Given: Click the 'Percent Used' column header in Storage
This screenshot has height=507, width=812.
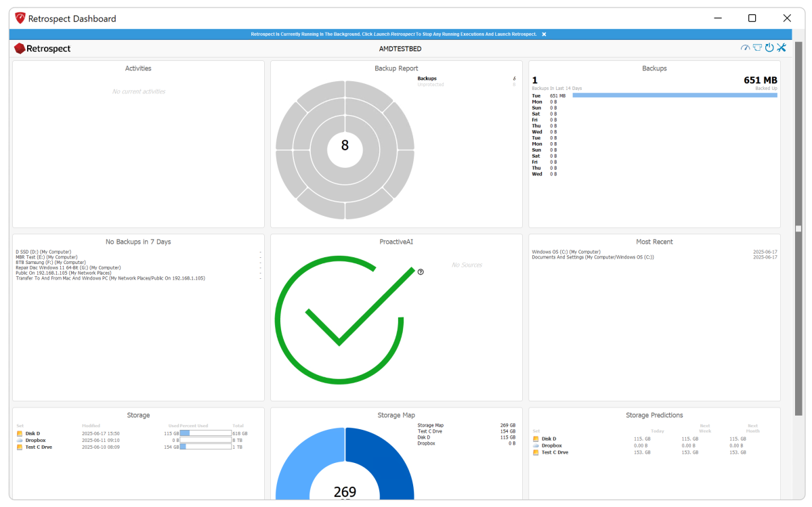Looking at the screenshot, I should [194, 426].
